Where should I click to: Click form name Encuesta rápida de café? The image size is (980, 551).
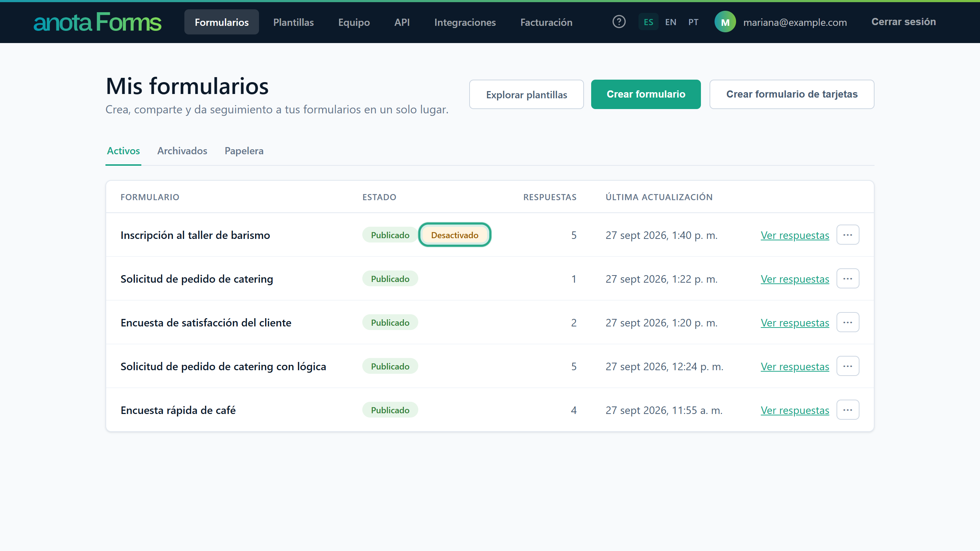click(178, 410)
